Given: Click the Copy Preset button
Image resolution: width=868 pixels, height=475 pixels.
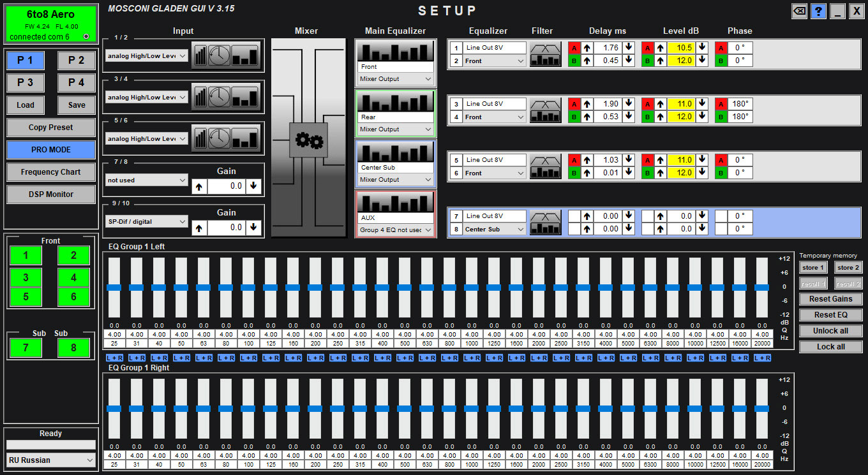Looking at the screenshot, I should click(51, 128).
